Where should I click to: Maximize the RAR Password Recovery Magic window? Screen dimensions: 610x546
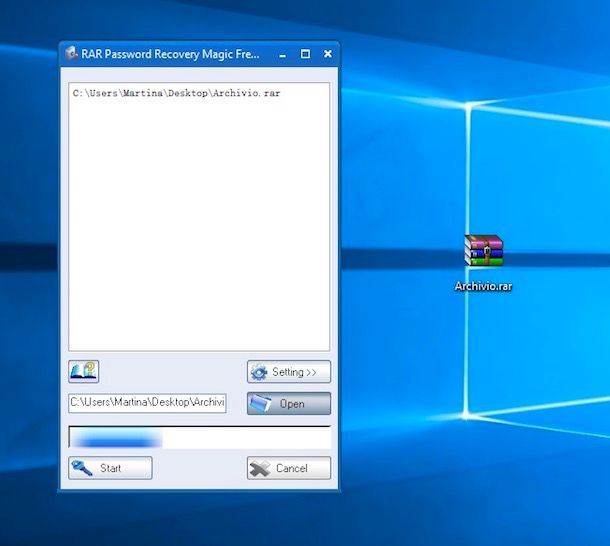(305, 54)
